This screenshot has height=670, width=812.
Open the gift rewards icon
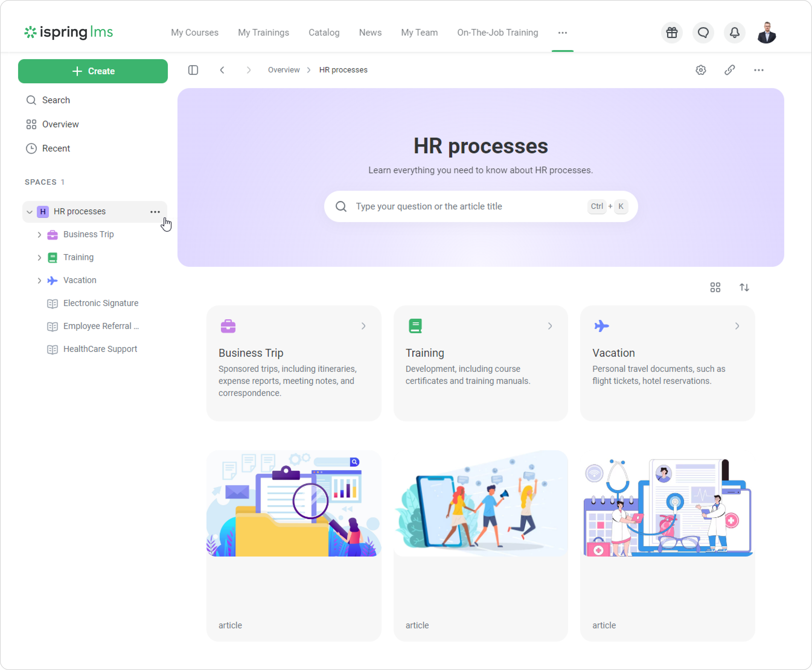[x=672, y=33]
